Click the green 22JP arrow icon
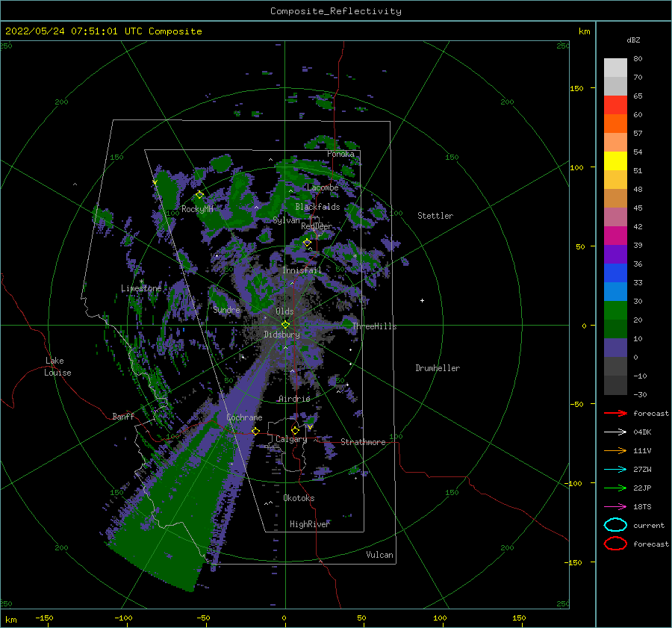This screenshot has width=672, height=628. point(615,488)
